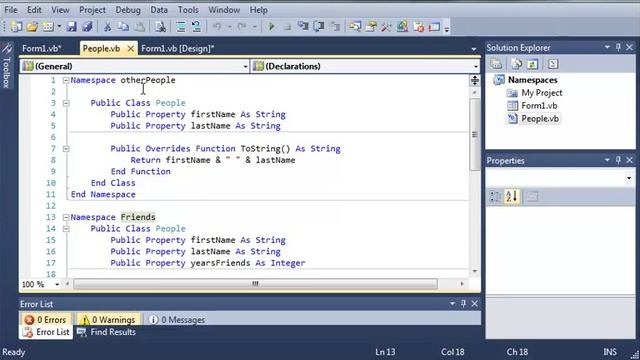This screenshot has width=640, height=360.
Task: Switch to the Form1.vb [Design]* tab
Action: click(x=178, y=49)
